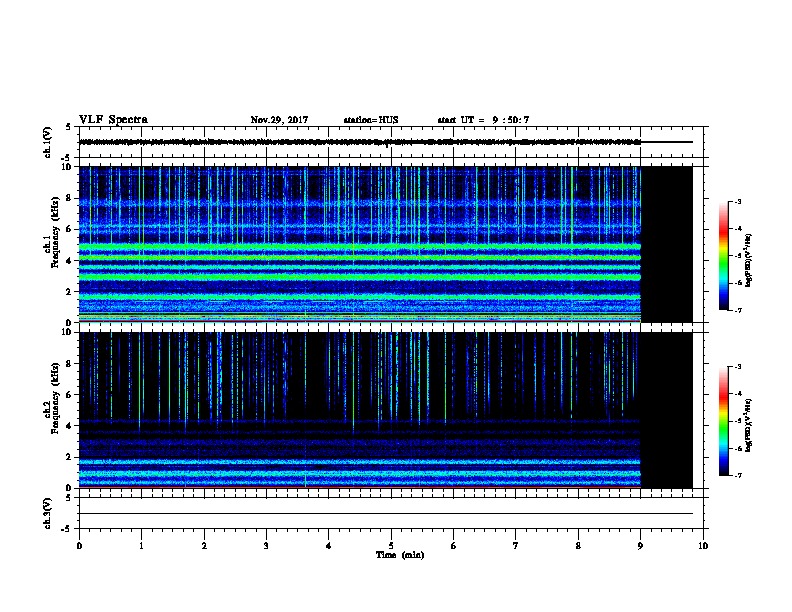Click the ch.1 frequency axis "6" tick label

click(70, 229)
